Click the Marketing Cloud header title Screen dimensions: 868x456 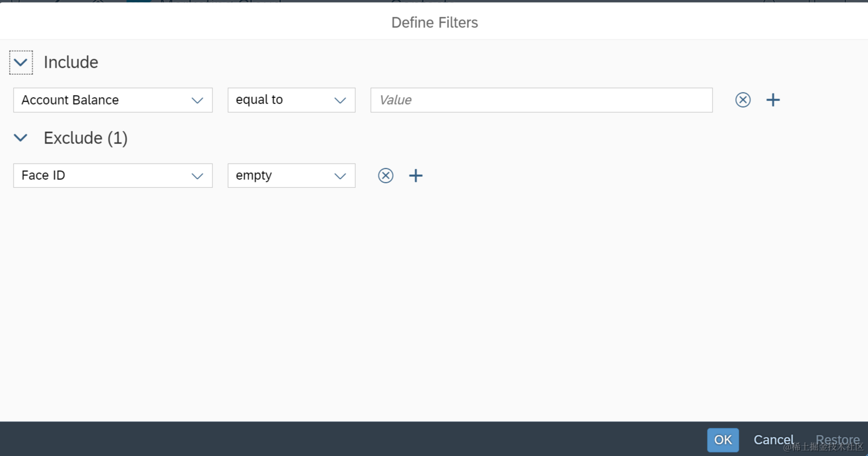click(x=220, y=3)
